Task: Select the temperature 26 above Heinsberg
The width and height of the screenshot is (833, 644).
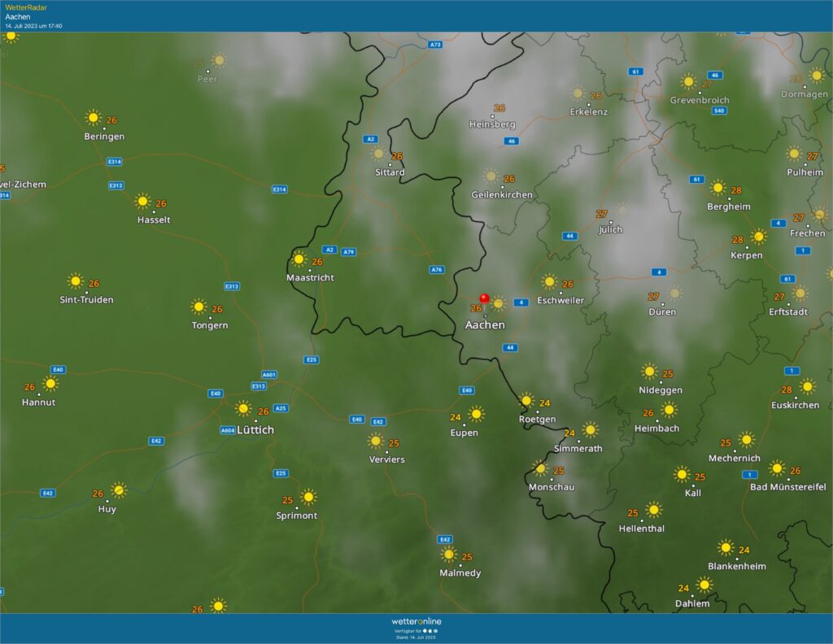Action: tap(499, 108)
